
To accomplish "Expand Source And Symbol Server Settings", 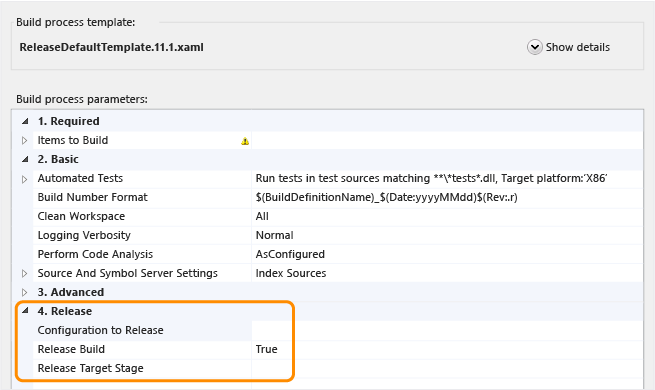I will click(24, 274).
